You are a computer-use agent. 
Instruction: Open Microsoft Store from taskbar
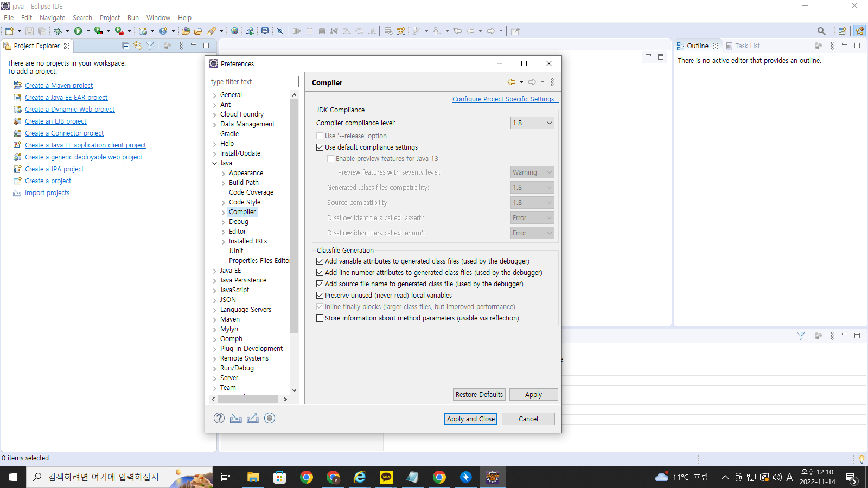[x=280, y=477]
